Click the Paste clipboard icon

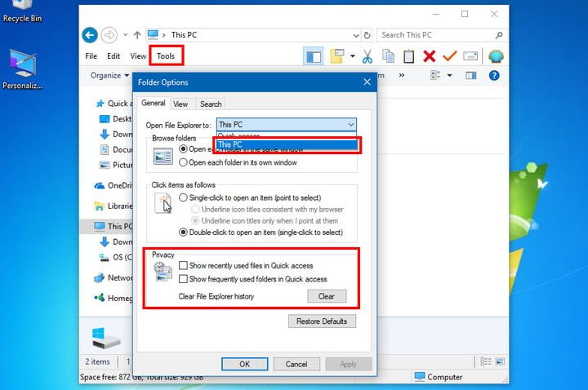tap(408, 56)
